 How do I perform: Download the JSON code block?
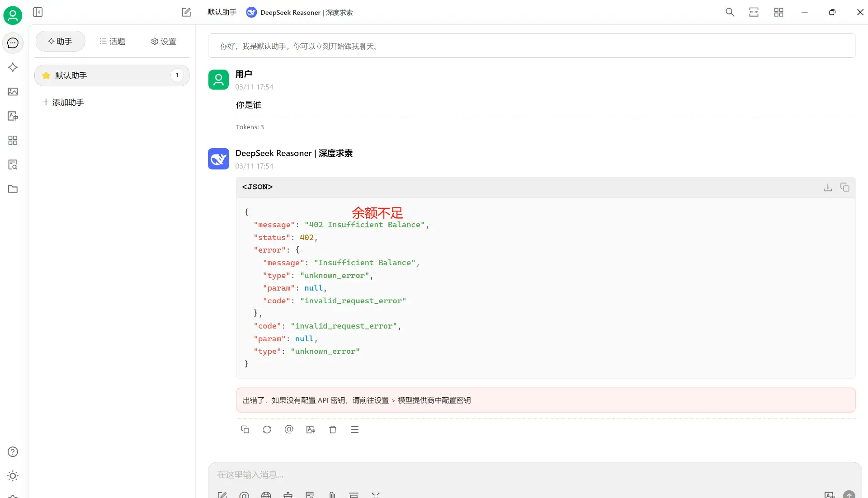(x=827, y=187)
